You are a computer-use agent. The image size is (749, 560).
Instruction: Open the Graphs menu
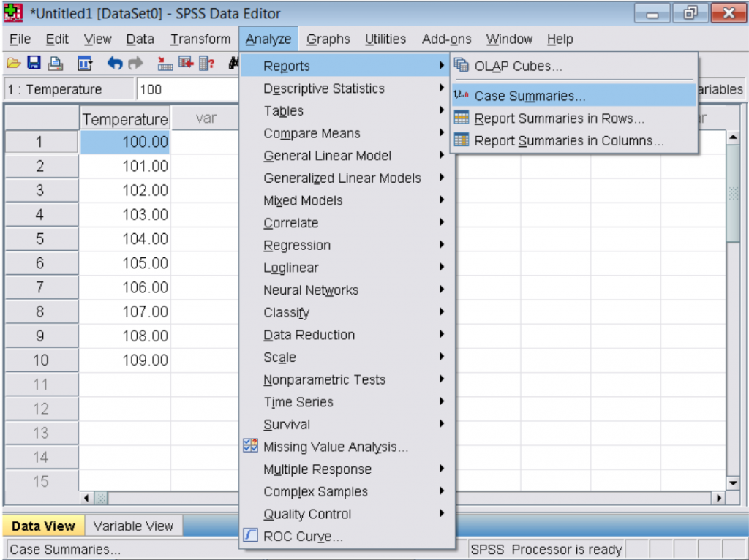pos(327,39)
